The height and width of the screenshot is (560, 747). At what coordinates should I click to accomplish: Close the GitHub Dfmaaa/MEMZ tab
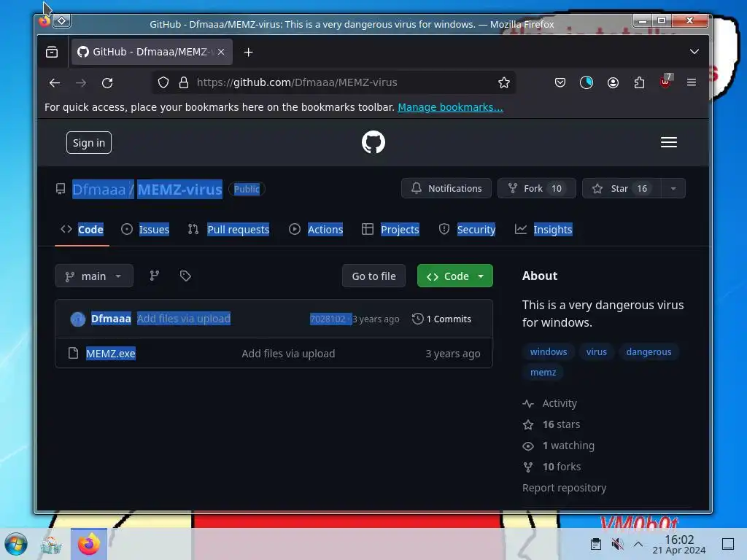[221, 52]
